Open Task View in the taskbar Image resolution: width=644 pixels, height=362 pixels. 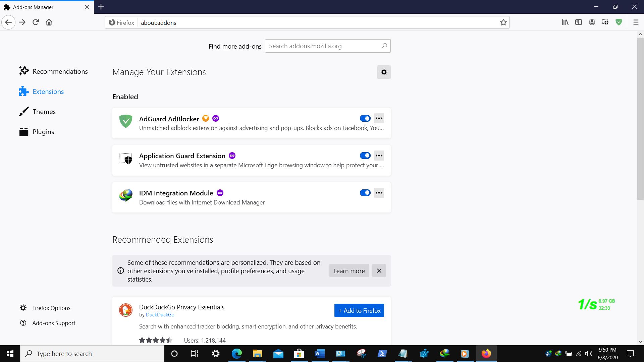pyautogui.click(x=195, y=354)
